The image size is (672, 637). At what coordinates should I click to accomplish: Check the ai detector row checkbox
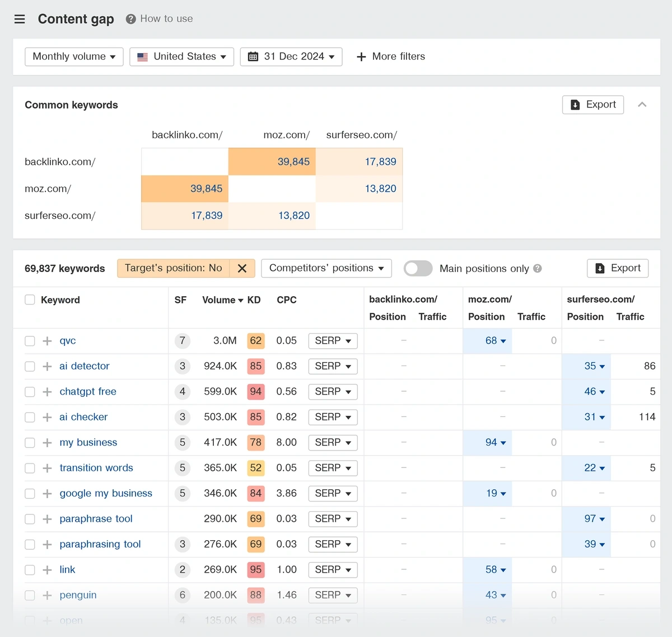coord(30,366)
